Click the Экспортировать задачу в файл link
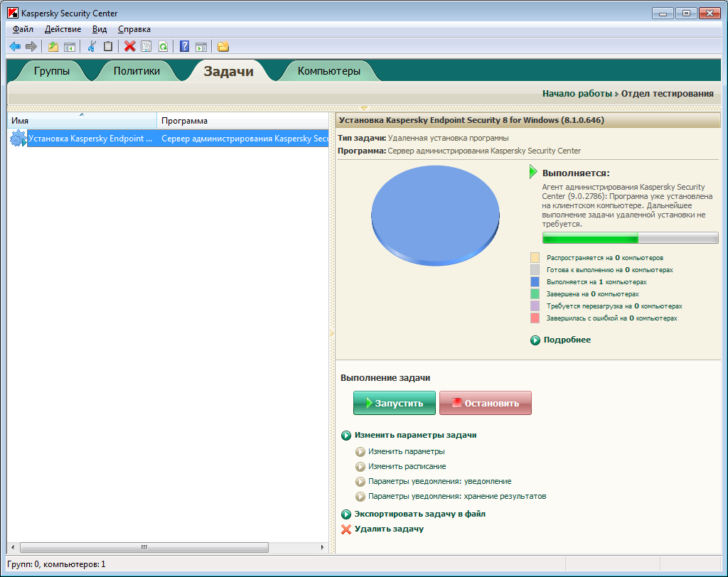The height and width of the screenshot is (577, 728). pos(419,514)
